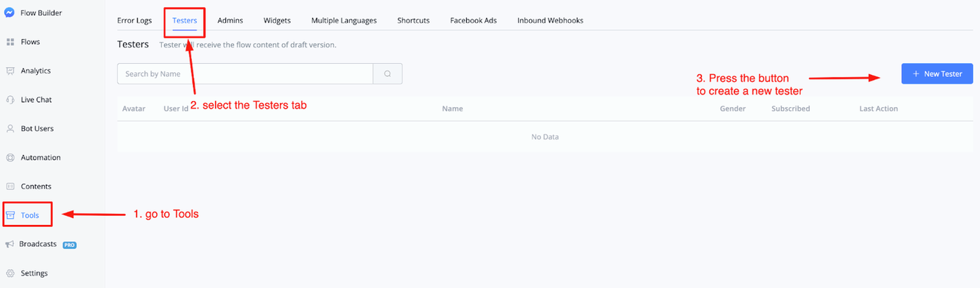Click the Broadcasts megaphone icon
This screenshot has width=980, height=288.
10,245
